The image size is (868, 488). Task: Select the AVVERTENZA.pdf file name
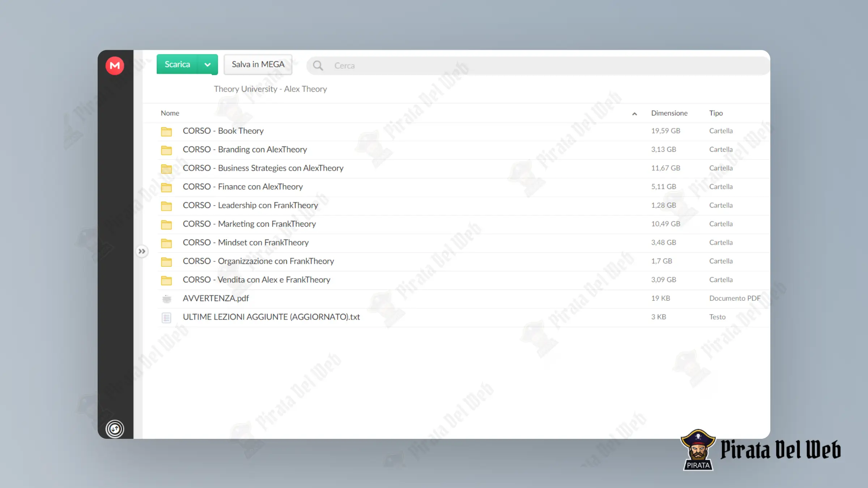point(216,298)
